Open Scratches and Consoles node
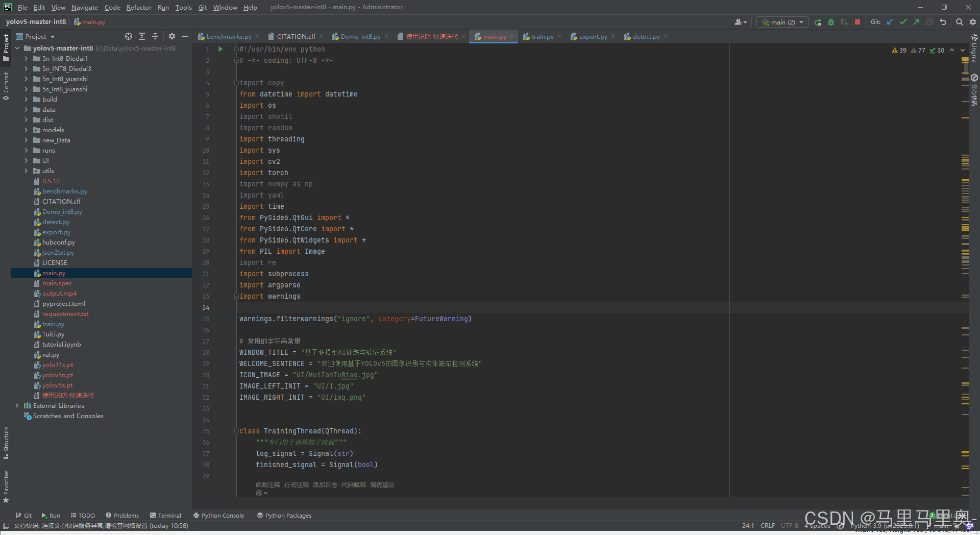Image resolution: width=980 pixels, height=535 pixels. point(68,416)
